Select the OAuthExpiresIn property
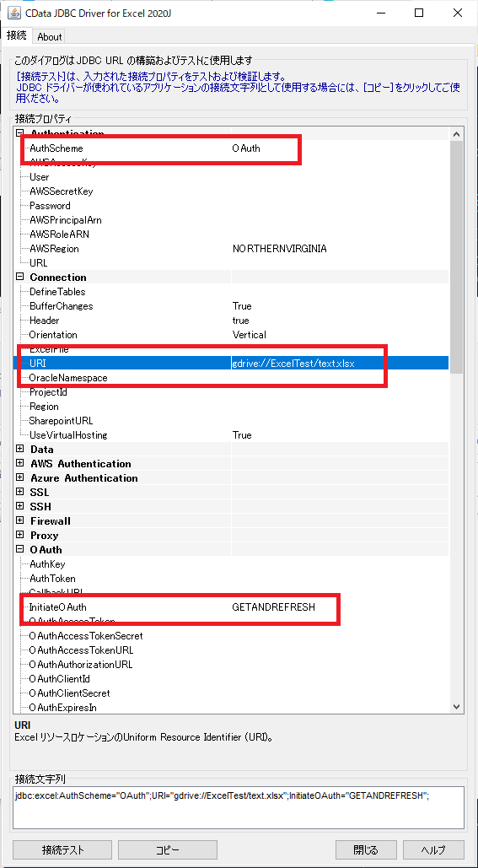This screenshot has height=868, width=478. pyautogui.click(x=231, y=707)
